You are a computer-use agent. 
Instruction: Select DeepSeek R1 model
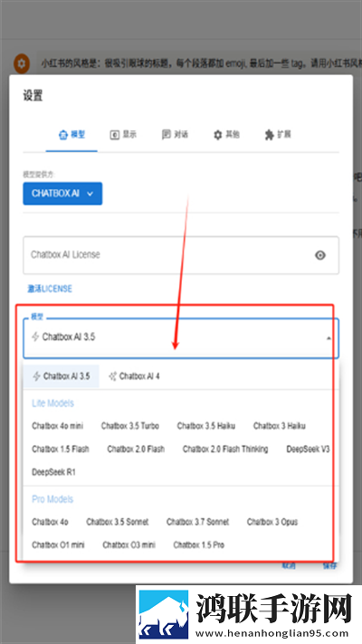[x=53, y=472]
